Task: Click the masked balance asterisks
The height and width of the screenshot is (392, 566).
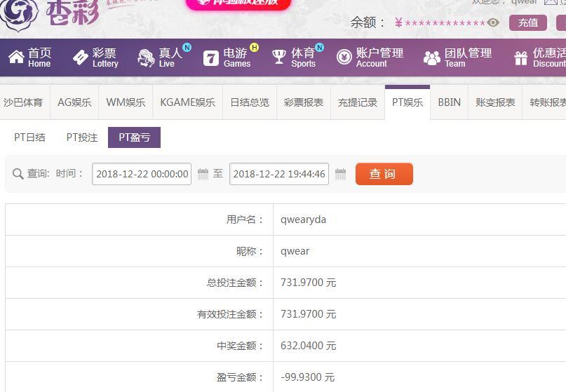Action: [445, 23]
